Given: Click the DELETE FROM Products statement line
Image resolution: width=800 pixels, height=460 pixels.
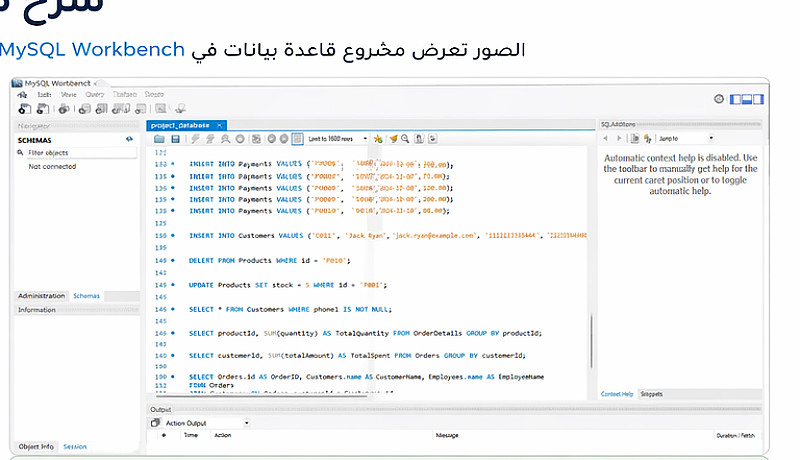Looking at the screenshot, I should coord(269,261).
